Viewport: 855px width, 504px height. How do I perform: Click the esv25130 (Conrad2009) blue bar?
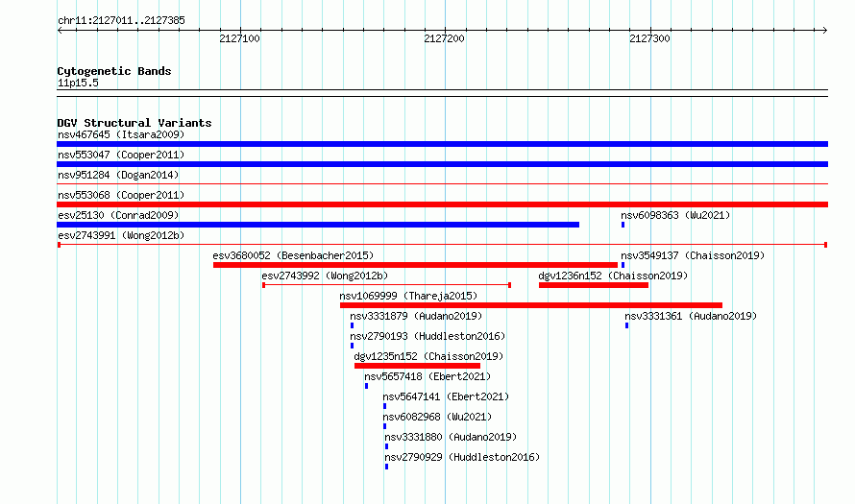pos(318,225)
